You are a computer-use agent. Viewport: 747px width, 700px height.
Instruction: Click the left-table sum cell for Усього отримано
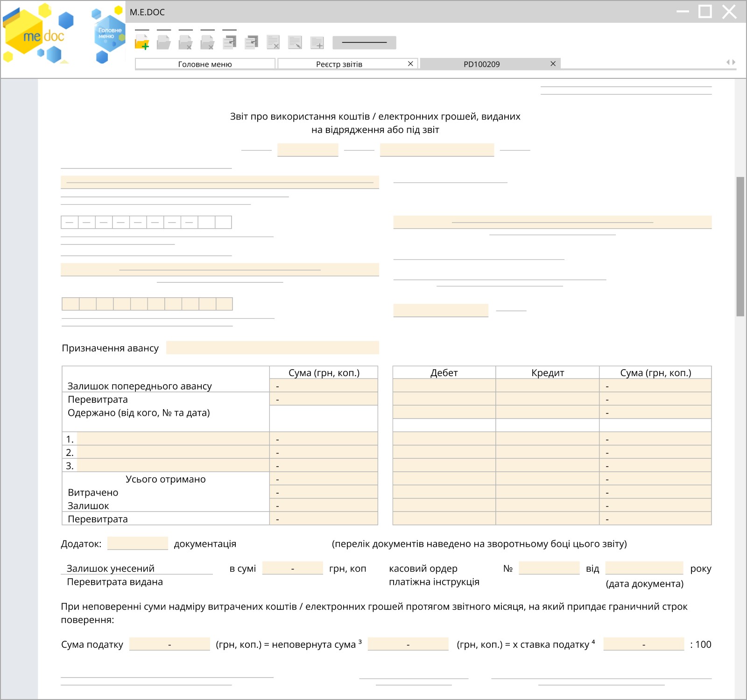click(324, 479)
